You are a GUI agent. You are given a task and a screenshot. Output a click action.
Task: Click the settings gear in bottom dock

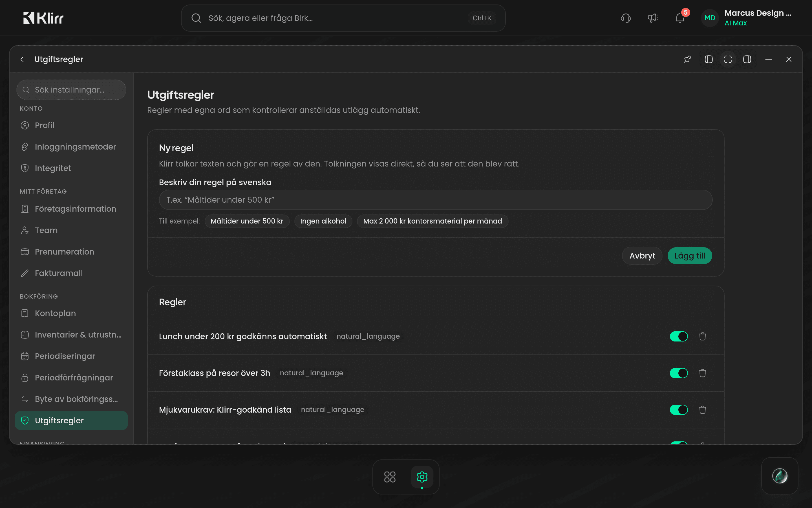pyautogui.click(x=422, y=477)
